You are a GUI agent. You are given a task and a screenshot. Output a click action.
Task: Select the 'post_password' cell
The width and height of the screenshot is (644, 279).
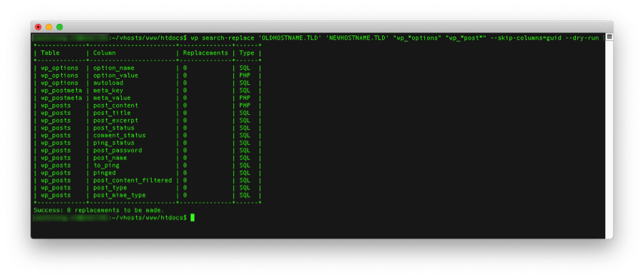click(118, 150)
